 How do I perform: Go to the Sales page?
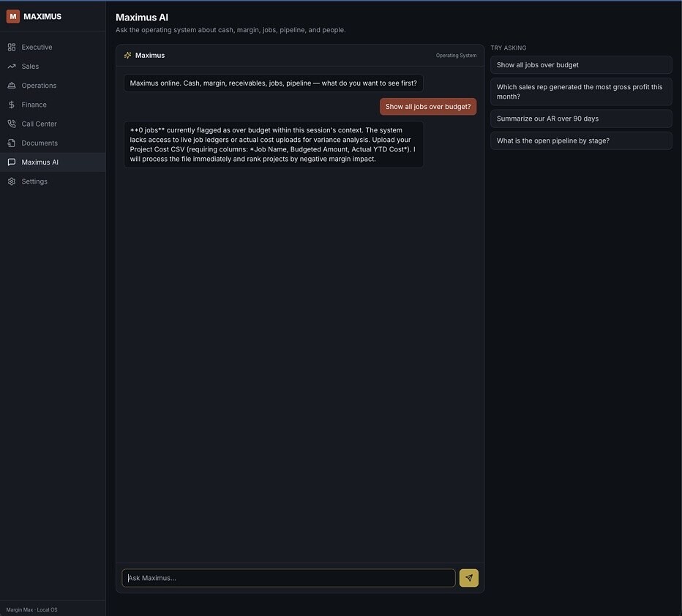(x=53, y=66)
